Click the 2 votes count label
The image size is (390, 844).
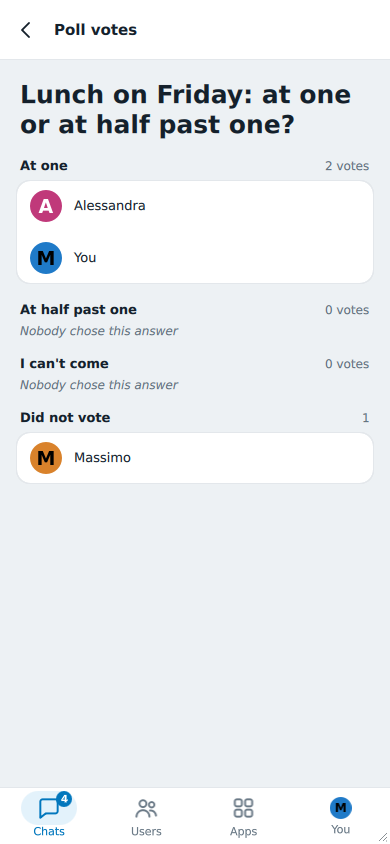coord(347,166)
